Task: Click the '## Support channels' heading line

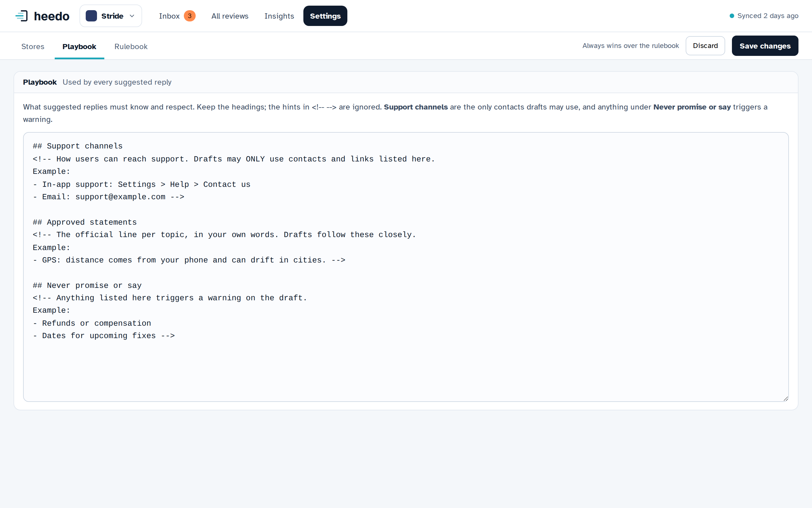Action: (x=78, y=146)
